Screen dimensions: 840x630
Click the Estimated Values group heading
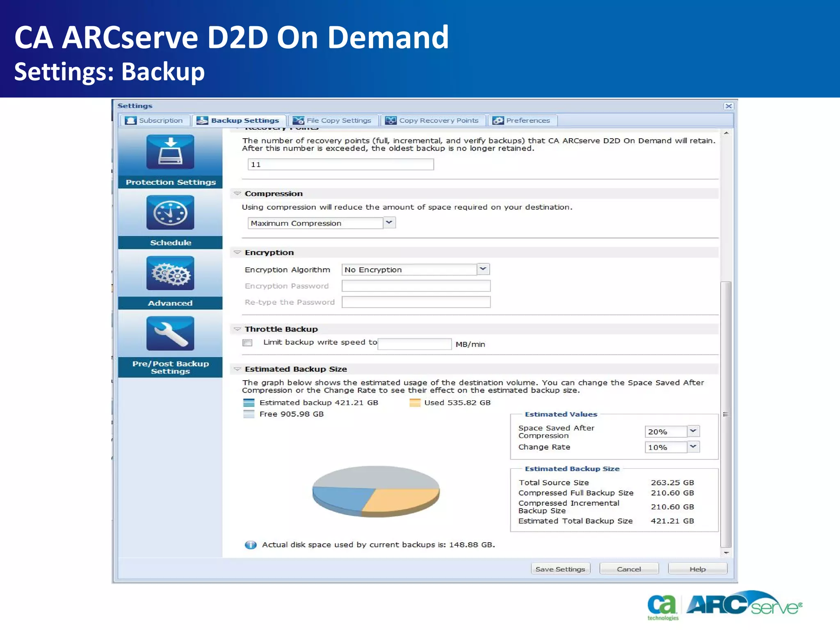point(561,414)
